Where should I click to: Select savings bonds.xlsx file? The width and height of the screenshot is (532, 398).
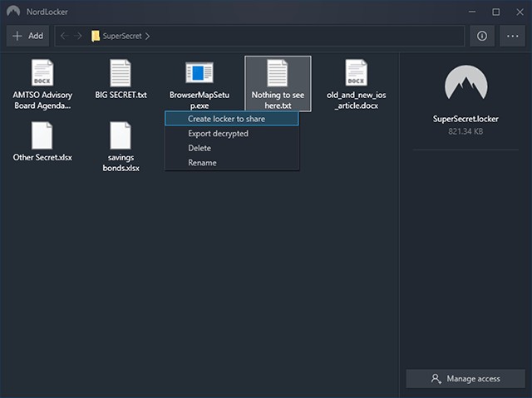click(121, 145)
